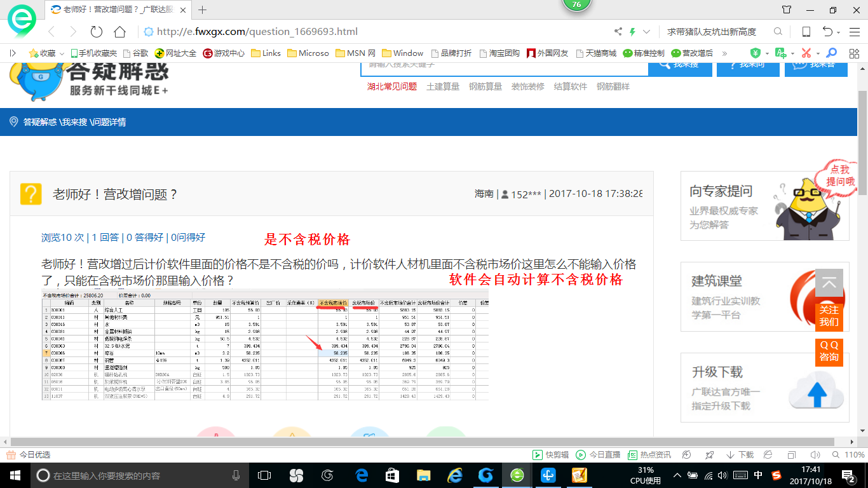Open the 天猫商城 bookmark
This screenshot has width=868, height=488.
click(x=595, y=53)
